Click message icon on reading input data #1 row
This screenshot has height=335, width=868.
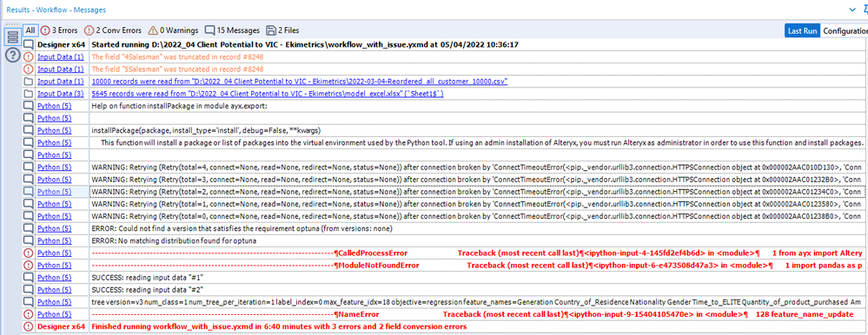28,278
